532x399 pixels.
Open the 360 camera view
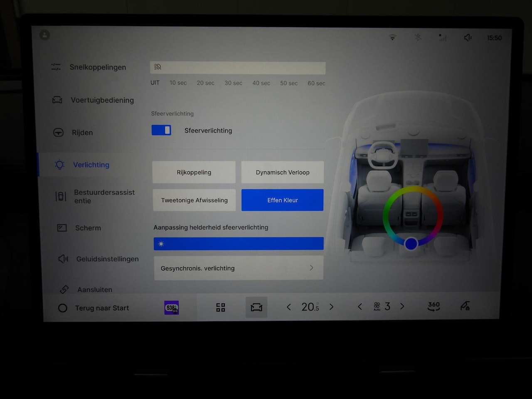click(433, 306)
